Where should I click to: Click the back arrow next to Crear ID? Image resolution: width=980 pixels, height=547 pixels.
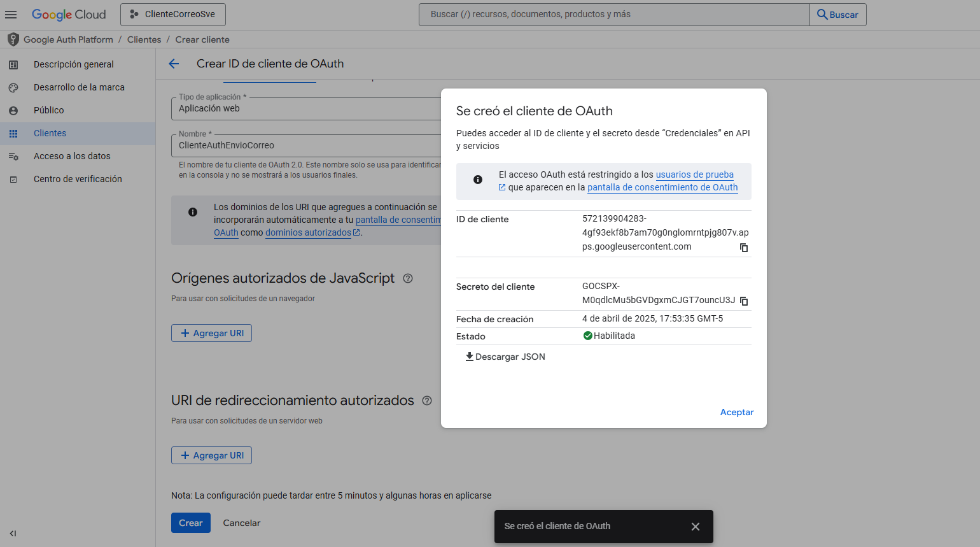pyautogui.click(x=174, y=64)
